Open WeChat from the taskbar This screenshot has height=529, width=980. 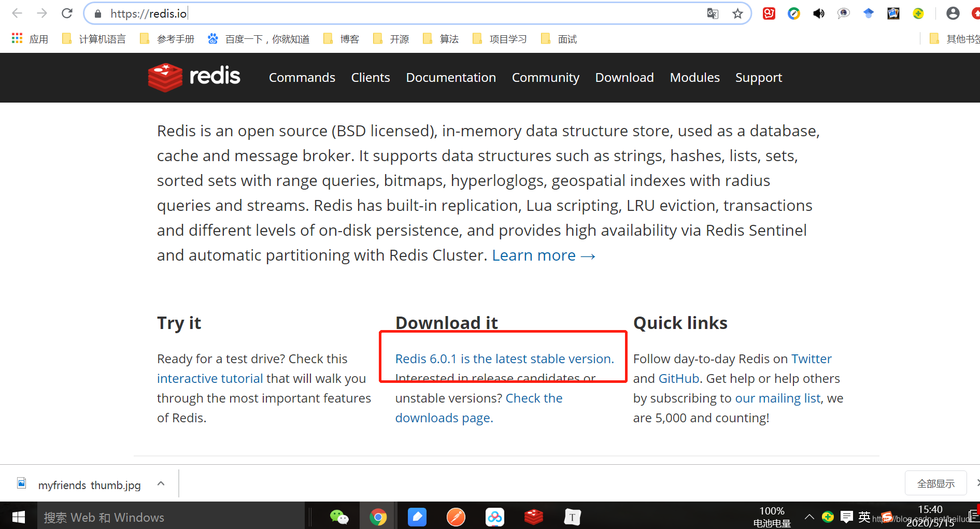point(339,517)
